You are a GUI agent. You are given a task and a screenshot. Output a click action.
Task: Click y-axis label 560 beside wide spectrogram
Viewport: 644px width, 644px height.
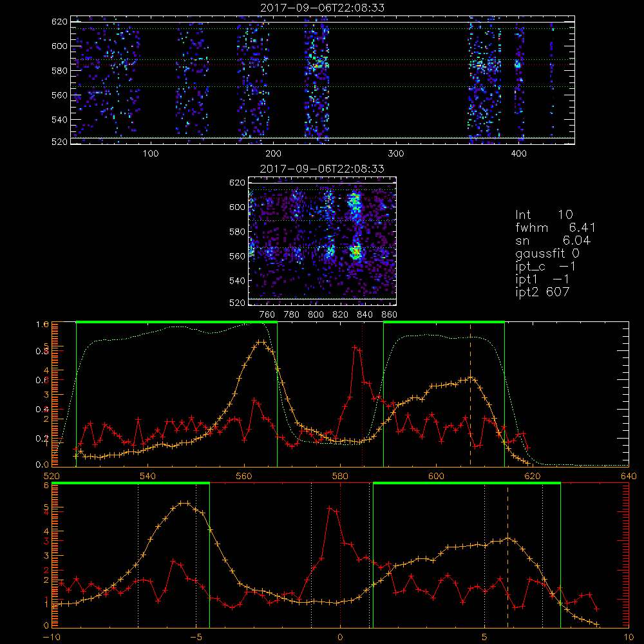tap(59, 95)
